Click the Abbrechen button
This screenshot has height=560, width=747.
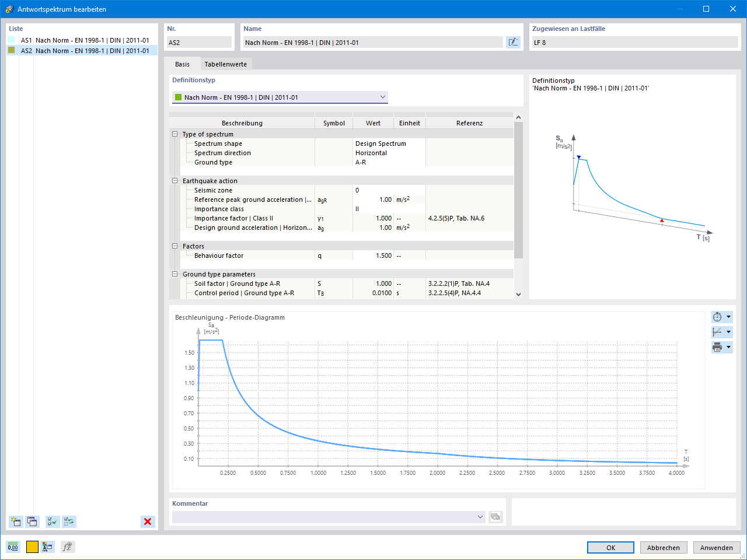(664, 548)
